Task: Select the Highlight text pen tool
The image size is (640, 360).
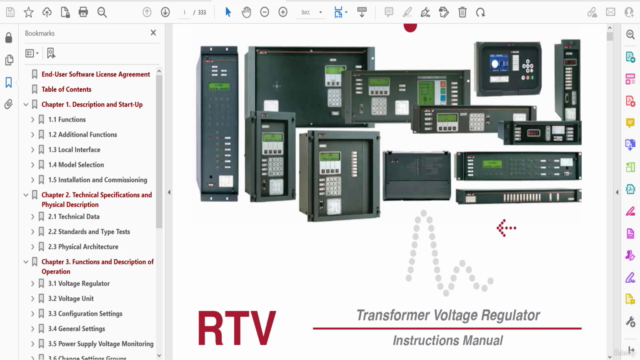Action: (407, 12)
